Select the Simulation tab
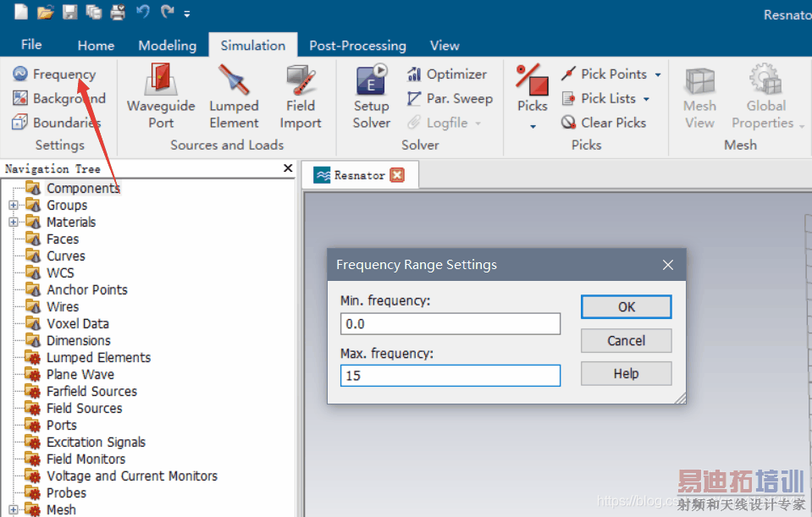Screen dimensions: 812x517 [252, 46]
